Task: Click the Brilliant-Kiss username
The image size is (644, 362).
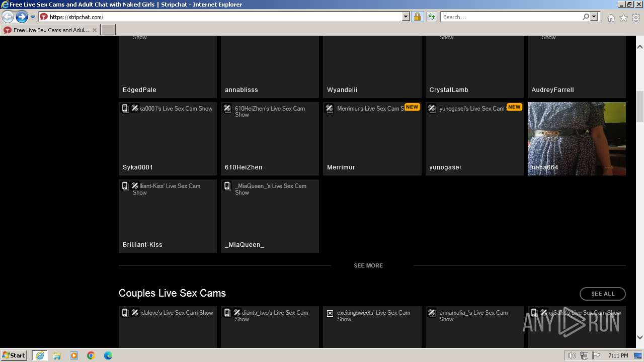Action: pyautogui.click(x=142, y=245)
